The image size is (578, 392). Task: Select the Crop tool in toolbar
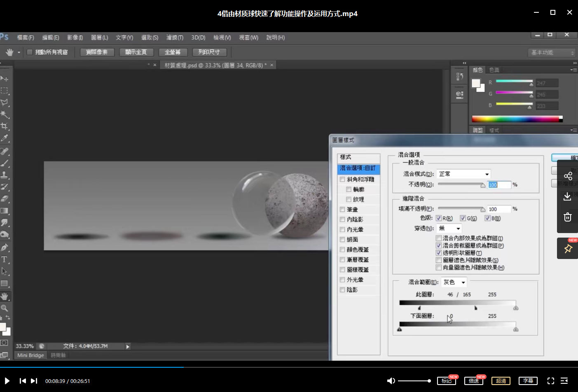tap(5, 126)
